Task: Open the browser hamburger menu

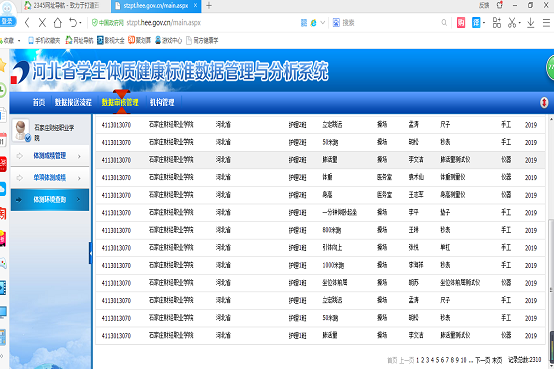Action: coord(546,23)
